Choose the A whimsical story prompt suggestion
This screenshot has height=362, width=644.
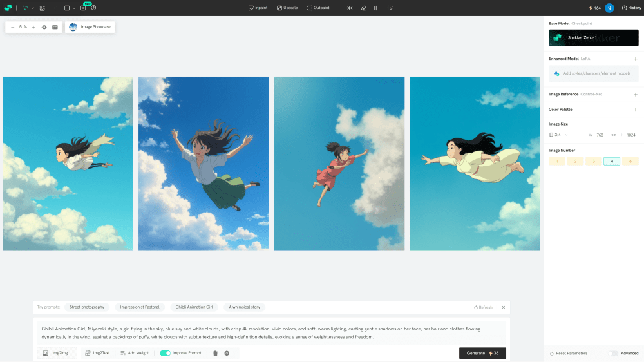pos(244,307)
